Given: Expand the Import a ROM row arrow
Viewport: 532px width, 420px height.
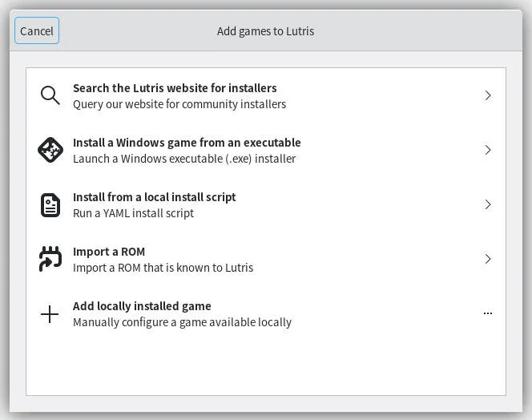Looking at the screenshot, I should point(487,259).
